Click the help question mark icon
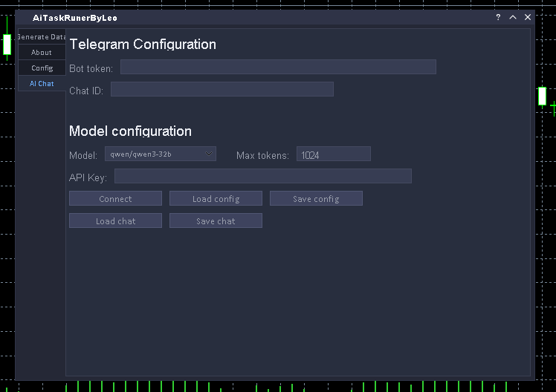The height and width of the screenshot is (392, 556). coord(498,17)
